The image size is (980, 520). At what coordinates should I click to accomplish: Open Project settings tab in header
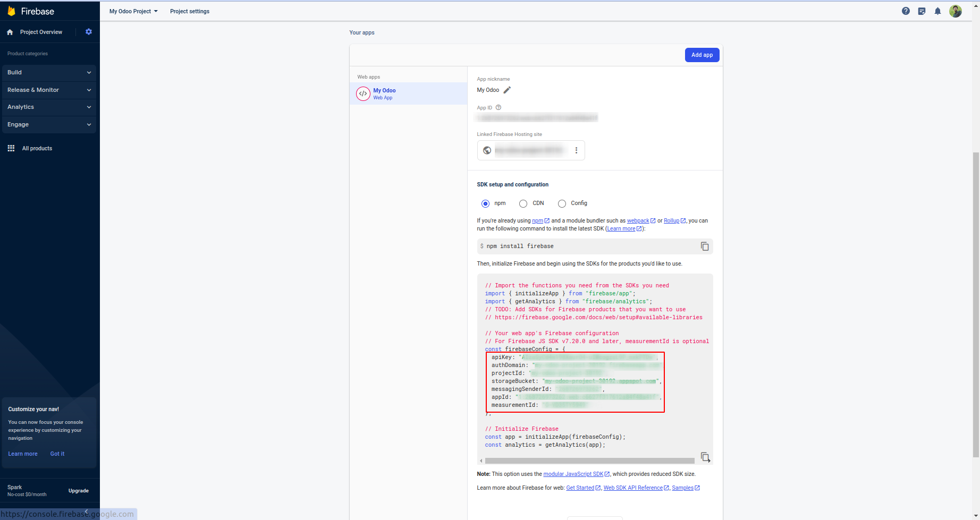coord(190,11)
